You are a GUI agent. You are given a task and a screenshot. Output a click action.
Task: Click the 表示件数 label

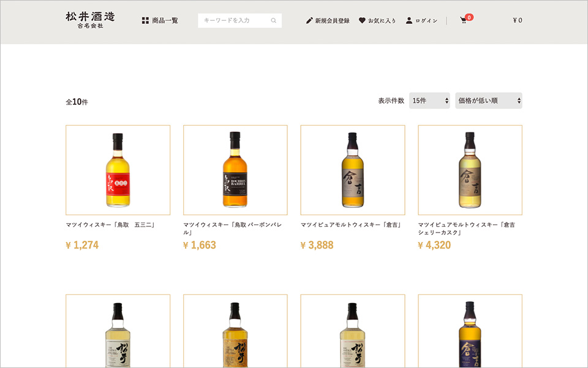[391, 101]
